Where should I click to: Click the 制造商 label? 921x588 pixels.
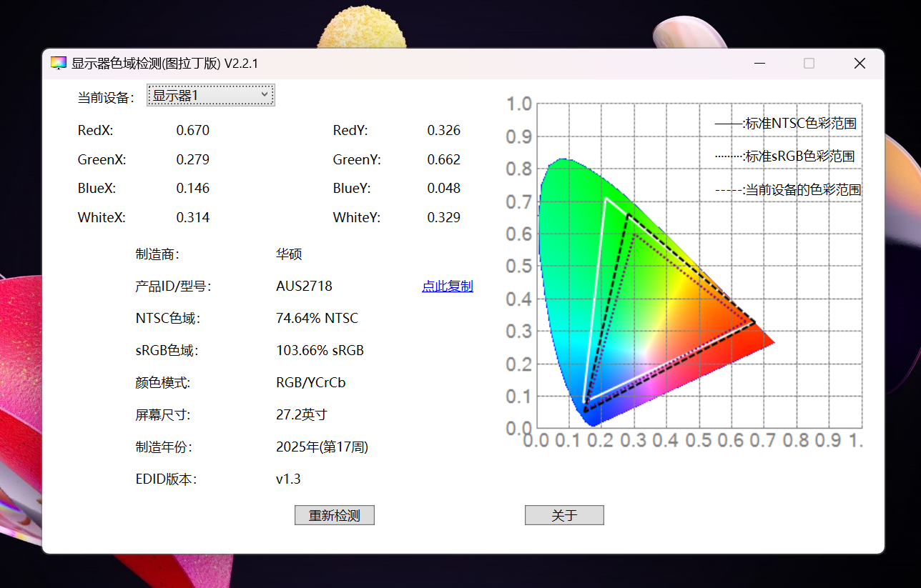(x=157, y=254)
